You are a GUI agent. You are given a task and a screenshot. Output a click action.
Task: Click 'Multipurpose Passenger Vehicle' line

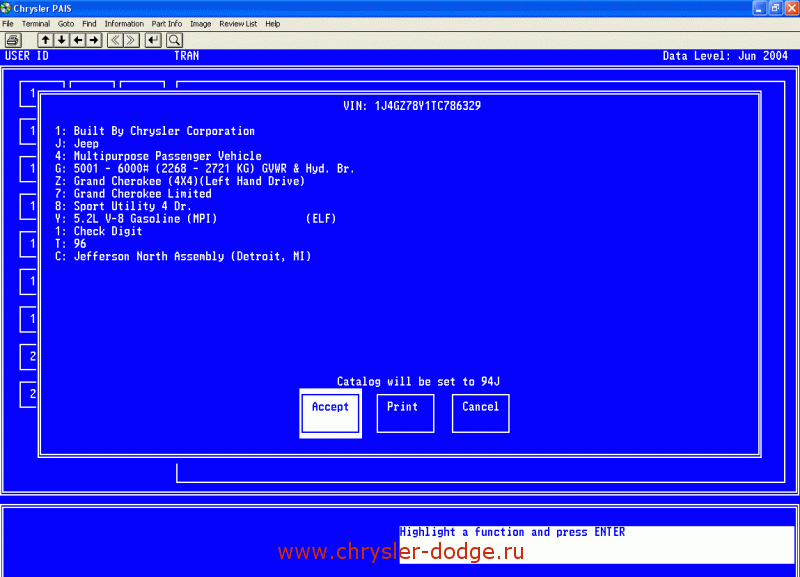(x=158, y=156)
